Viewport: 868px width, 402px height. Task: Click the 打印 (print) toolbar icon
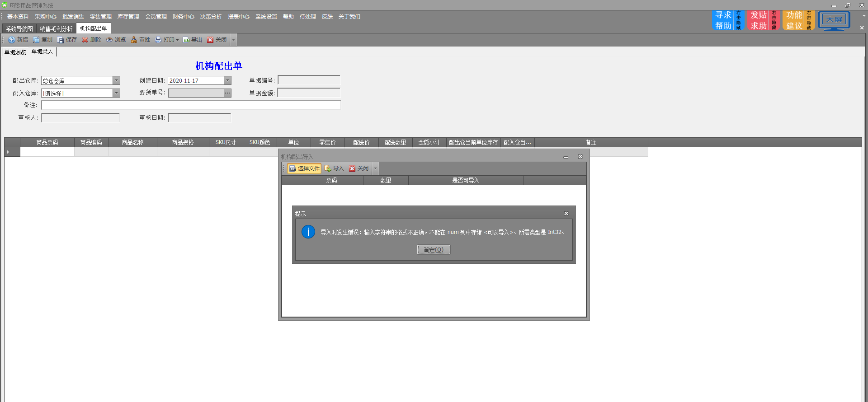tap(158, 40)
